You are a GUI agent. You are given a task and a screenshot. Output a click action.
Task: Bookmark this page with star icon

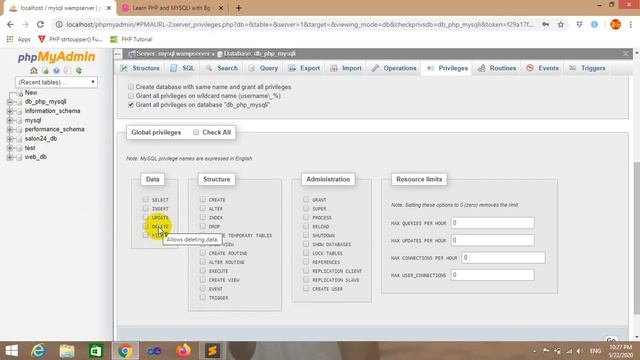pyautogui.click(x=561, y=24)
